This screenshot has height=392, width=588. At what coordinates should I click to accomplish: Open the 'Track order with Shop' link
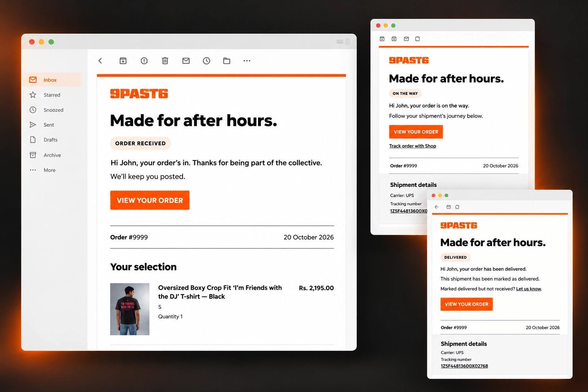point(413,146)
